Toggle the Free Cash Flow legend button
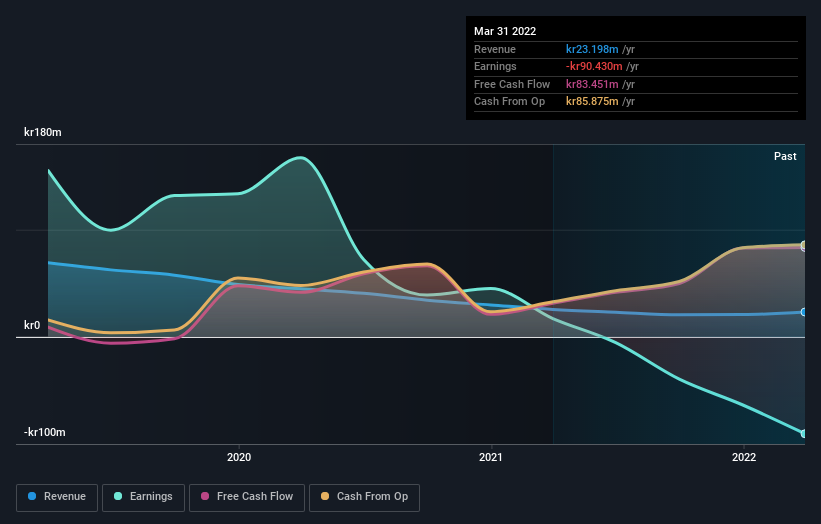 click(x=247, y=497)
